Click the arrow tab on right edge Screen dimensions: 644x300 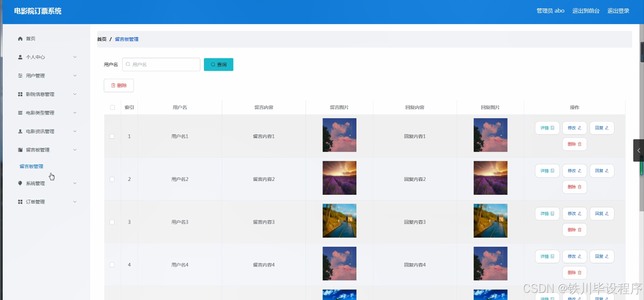[639, 150]
